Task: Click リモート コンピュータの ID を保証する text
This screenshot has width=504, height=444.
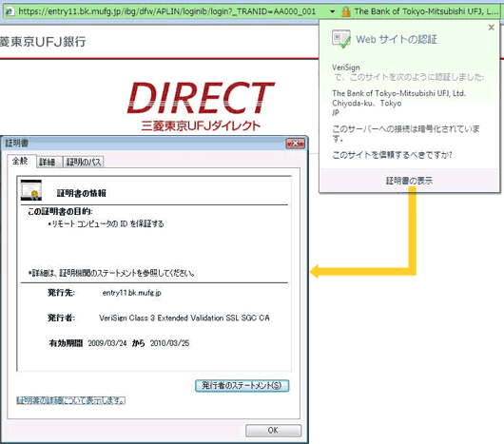Action: (x=107, y=223)
